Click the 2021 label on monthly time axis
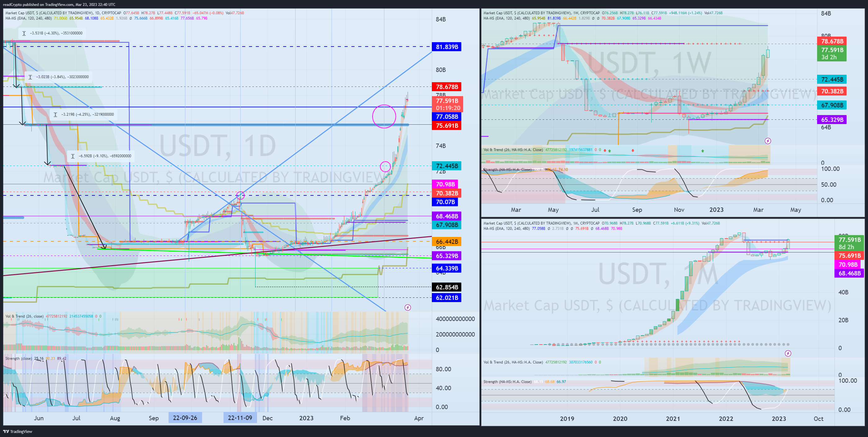Viewport: 868px width, 437px height. click(x=672, y=418)
